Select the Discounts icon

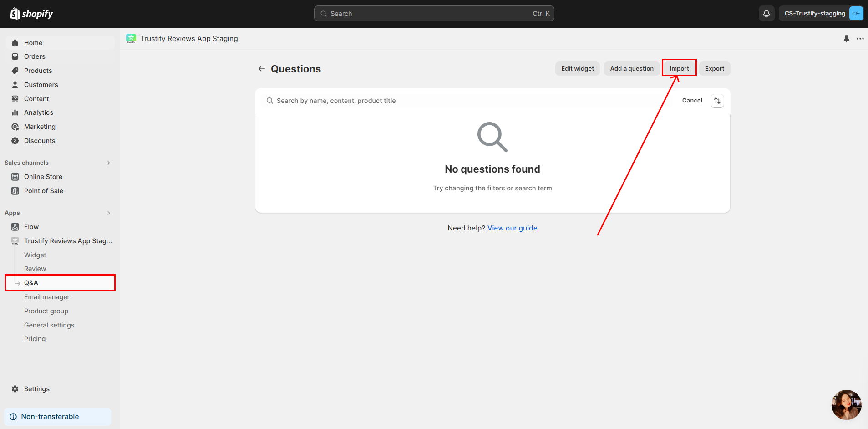pyautogui.click(x=15, y=140)
